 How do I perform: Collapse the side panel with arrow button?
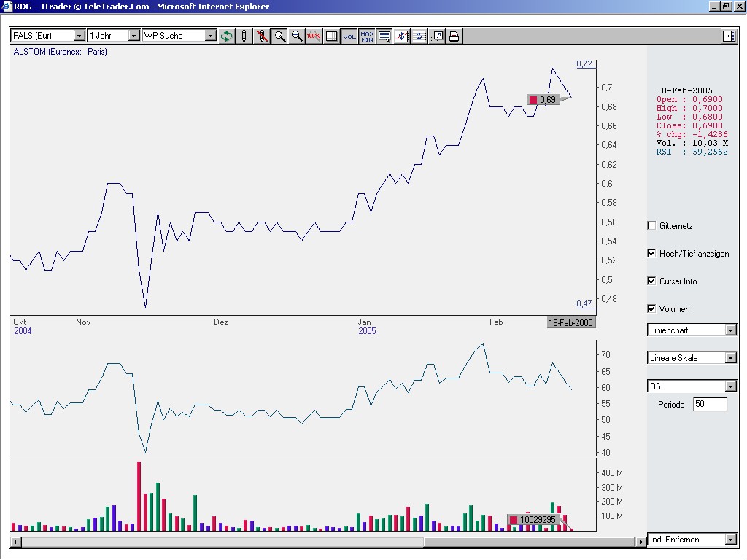(x=728, y=36)
